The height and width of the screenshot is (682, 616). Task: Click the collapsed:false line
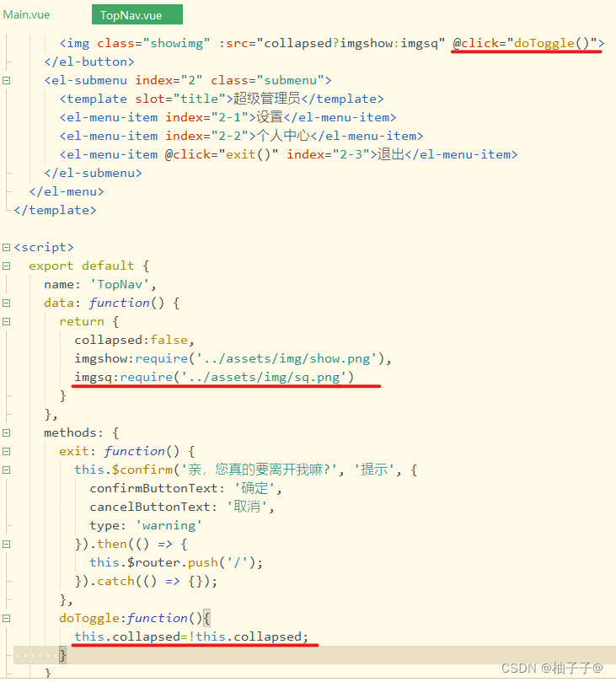[134, 340]
